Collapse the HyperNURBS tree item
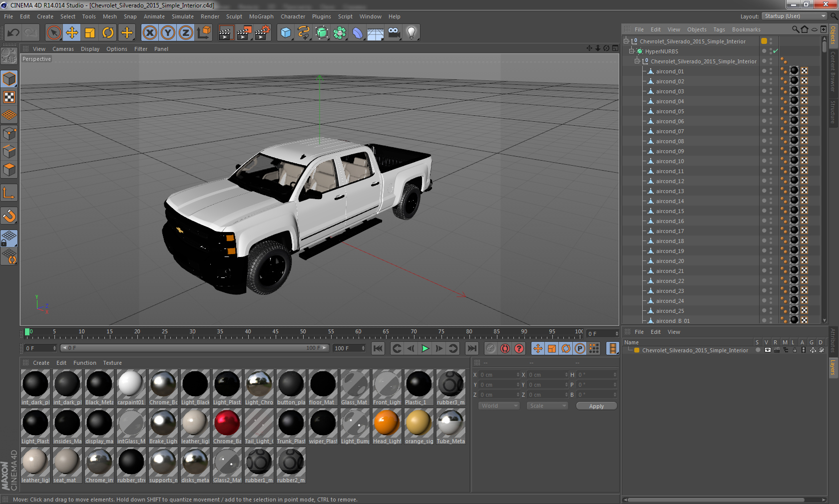Image resolution: width=839 pixels, height=504 pixels. coord(632,51)
